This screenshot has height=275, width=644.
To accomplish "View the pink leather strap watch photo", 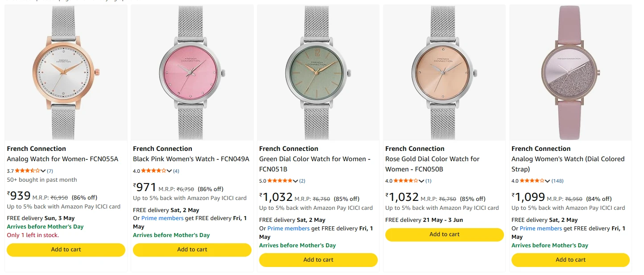I will coord(570,72).
